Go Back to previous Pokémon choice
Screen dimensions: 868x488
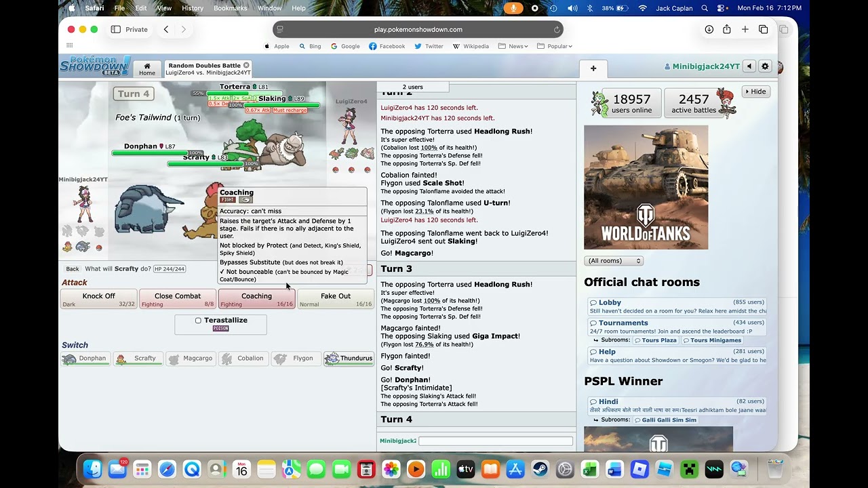[x=73, y=269]
